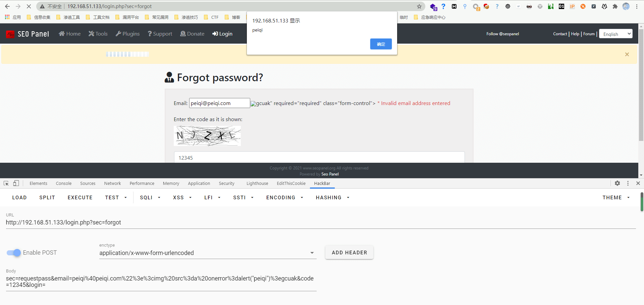Switch to the Network tab in DevTools
644x305 pixels.
(x=112, y=183)
